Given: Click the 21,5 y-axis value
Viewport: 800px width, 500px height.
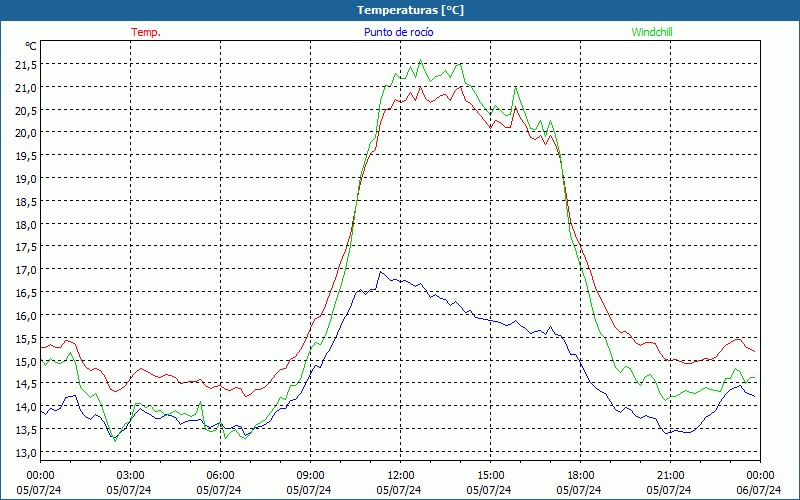Looking at the screenshot, I should pos(26,65).
